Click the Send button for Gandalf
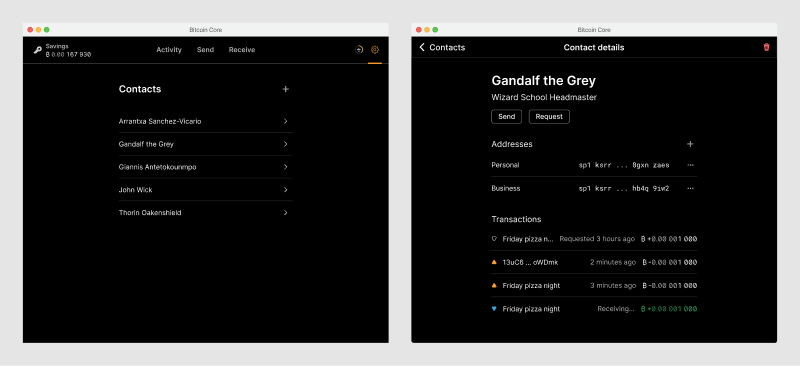The image size is (800, 366). pos(507,116)
